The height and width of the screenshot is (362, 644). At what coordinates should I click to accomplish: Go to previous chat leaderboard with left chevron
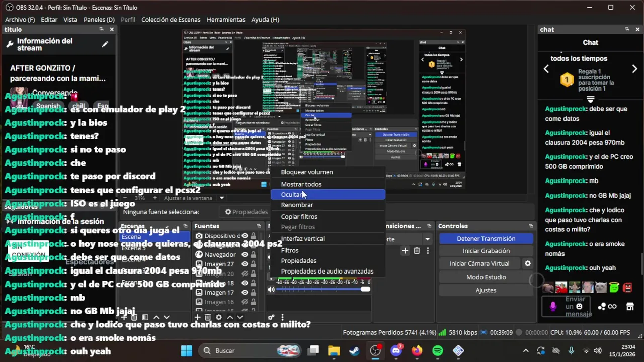(546, 69)
